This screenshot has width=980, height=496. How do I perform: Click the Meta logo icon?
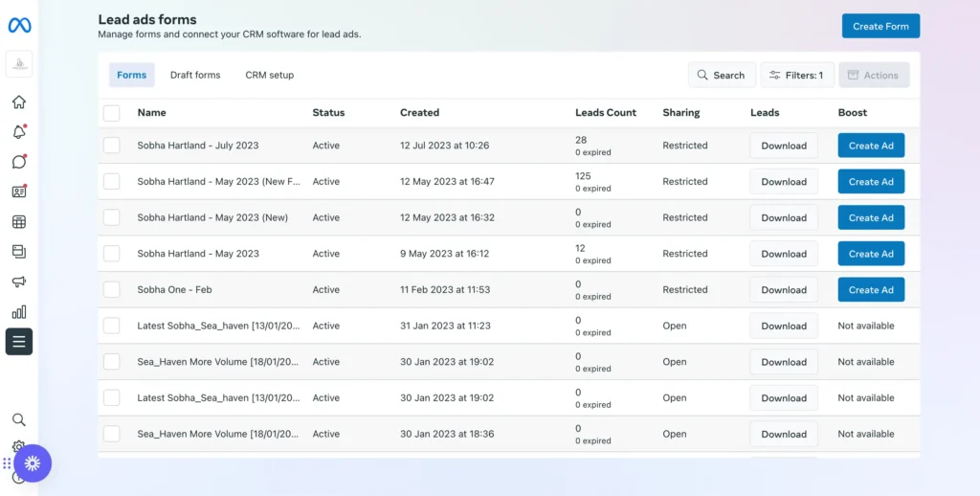(19, 26)
